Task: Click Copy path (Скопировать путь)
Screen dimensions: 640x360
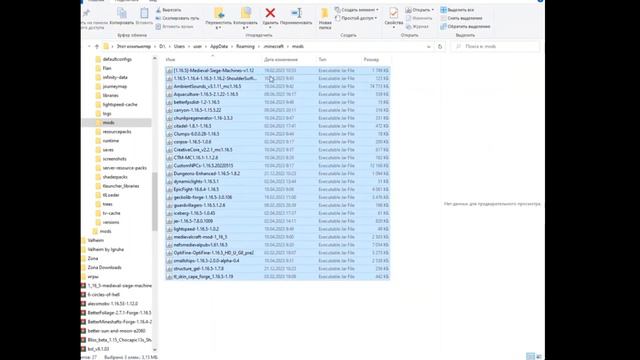Action: [177, 18]
